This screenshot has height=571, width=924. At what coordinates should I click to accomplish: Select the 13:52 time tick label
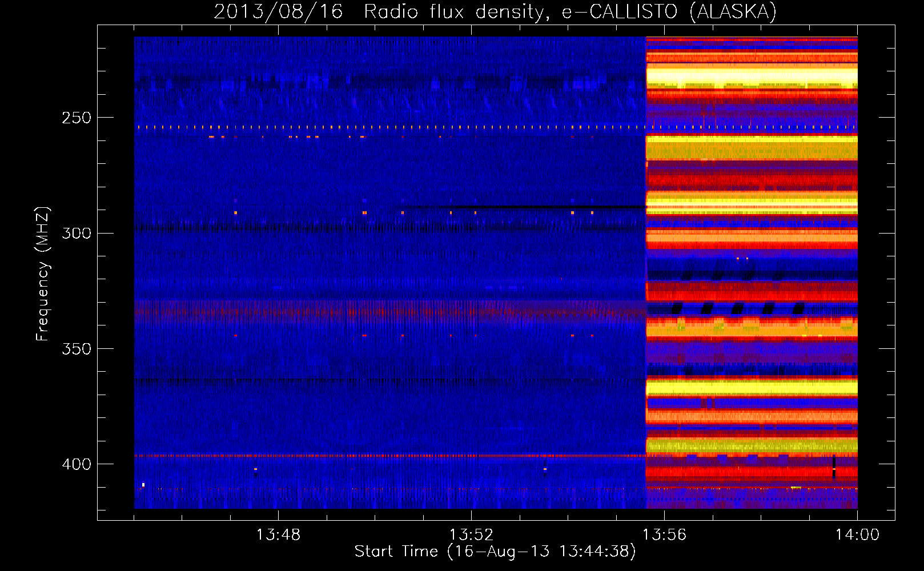click(471, 535)
